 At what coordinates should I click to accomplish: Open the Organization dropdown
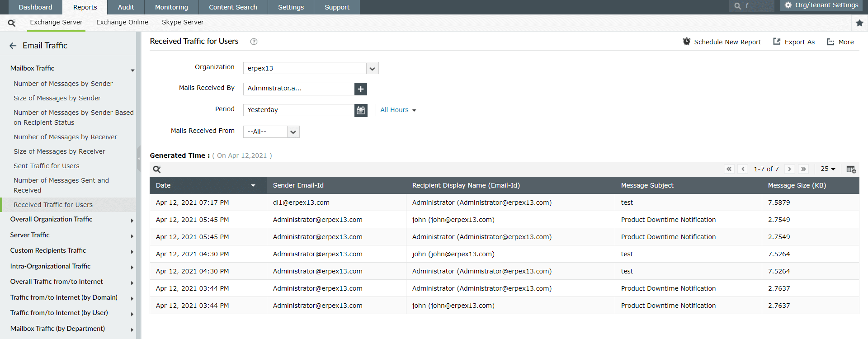click(372, 68)
